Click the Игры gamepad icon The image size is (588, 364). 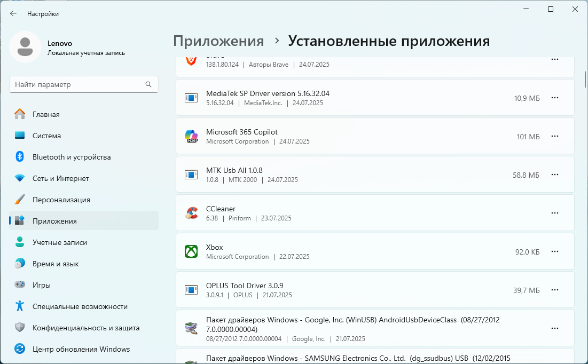point(20,284)
